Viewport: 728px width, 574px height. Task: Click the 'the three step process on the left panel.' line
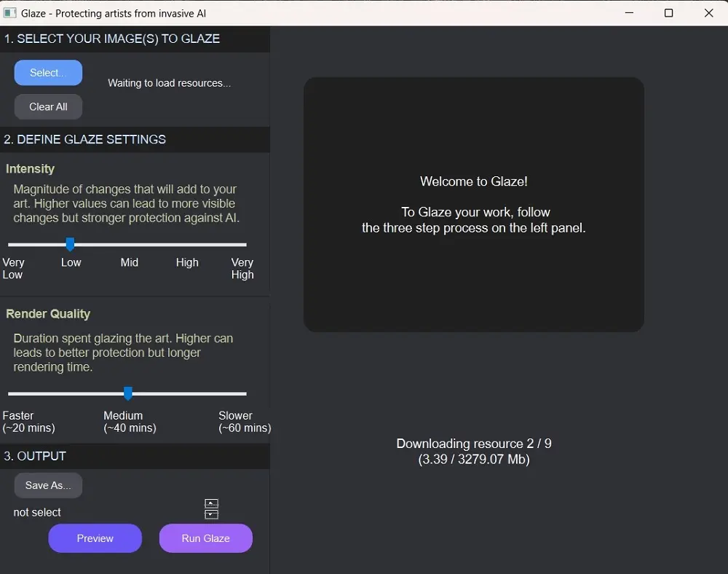pos(474,228)
